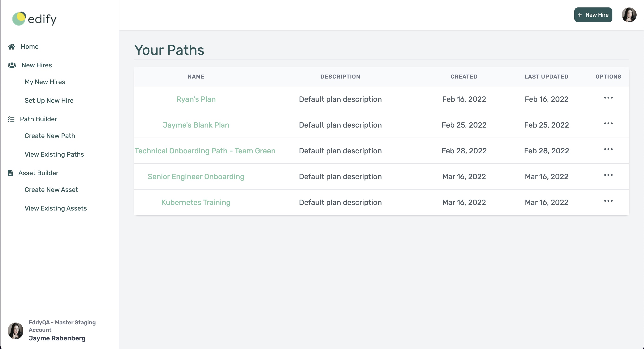Image resolution: width=644 pixels, height=349 pixels.
Task: Click the New Hire button
Action: pyautogui.click(x=593, y=15)
